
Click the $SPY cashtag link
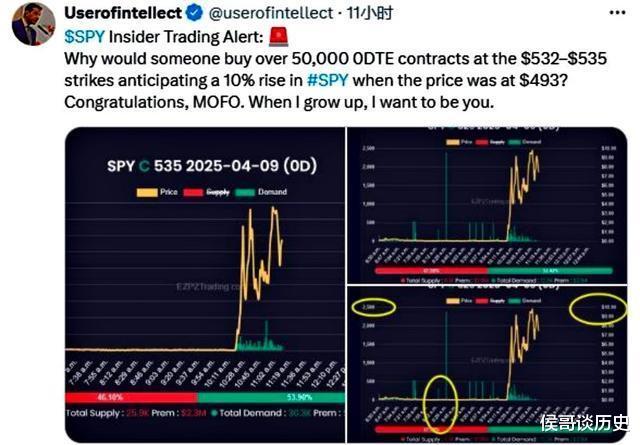84,37
